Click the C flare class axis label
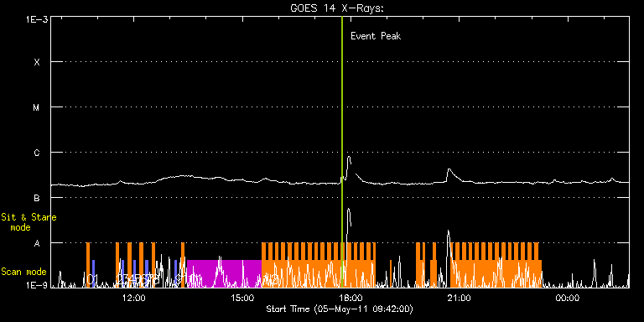644x322 pixels. pyautogui.click(x=37, y=153)
